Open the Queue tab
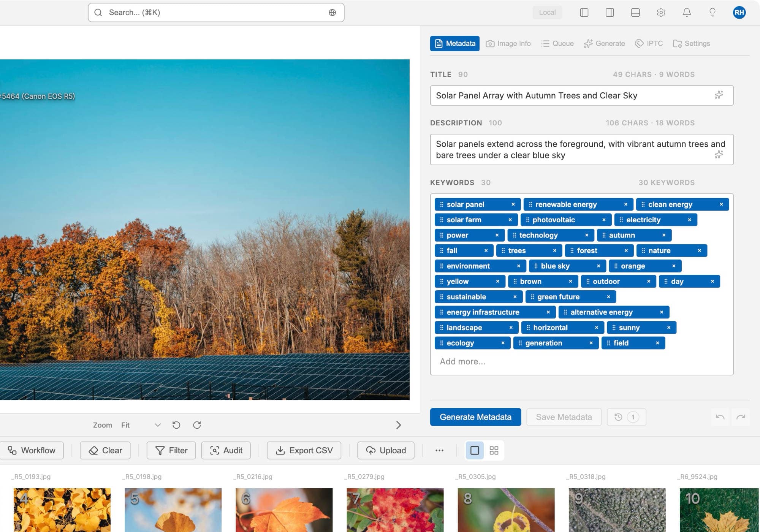Screen dimensions: 760x532 pos(557,44)
